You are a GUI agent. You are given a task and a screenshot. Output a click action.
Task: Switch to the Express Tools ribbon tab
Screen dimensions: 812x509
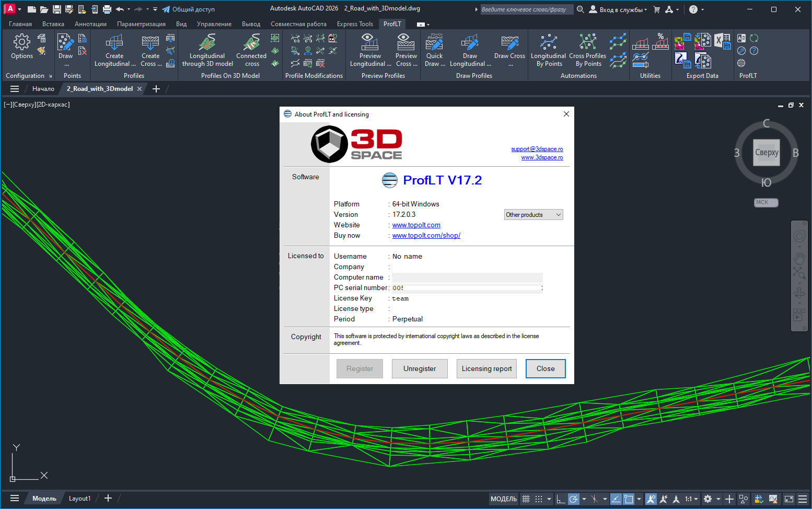coord(355,24)
